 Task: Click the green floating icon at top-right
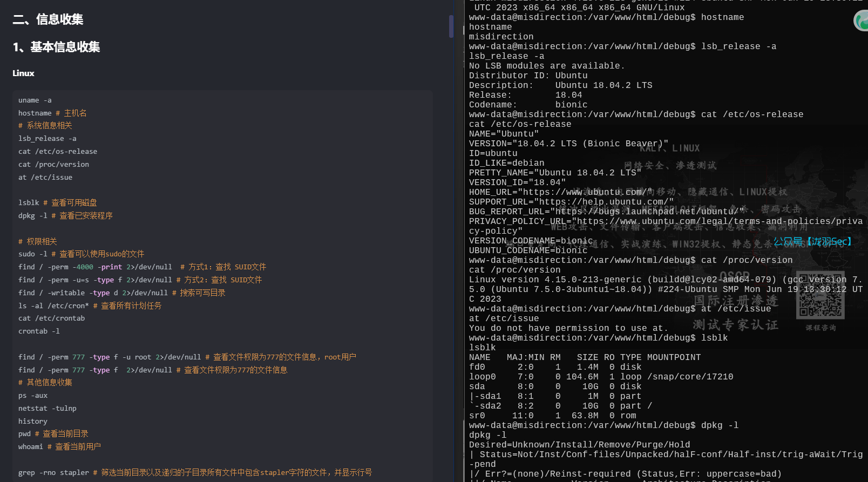tap(862, 21)
